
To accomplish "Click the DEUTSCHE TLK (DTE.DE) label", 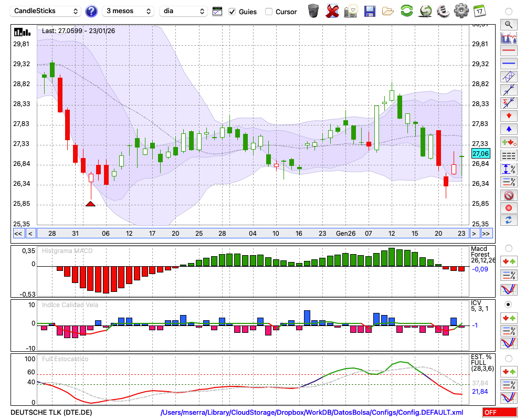I will [51, 412].
